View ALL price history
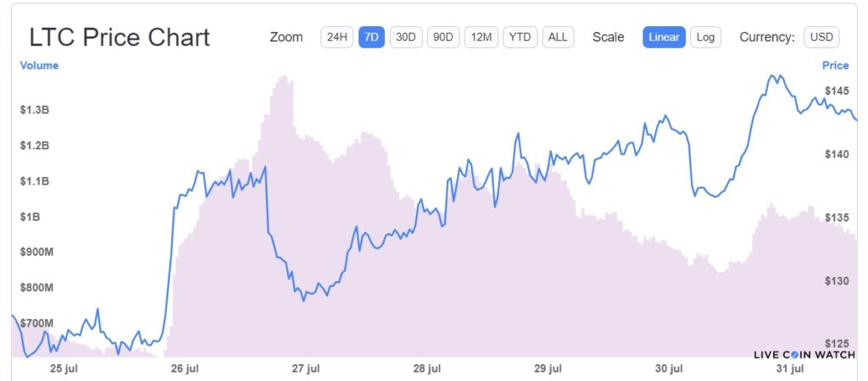 coord(558,37)
